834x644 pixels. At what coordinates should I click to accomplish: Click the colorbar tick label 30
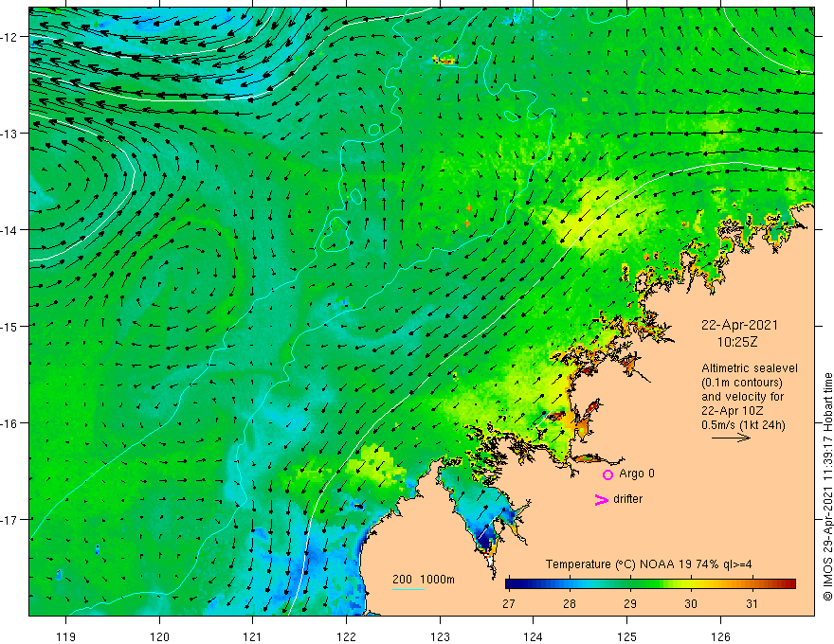pyautogui.click(x=691, y=603)
